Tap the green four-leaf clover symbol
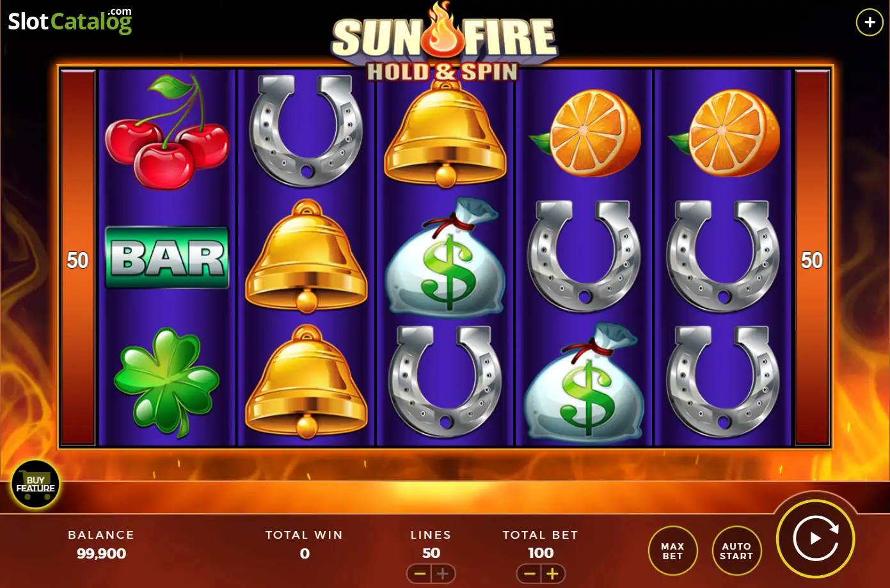Viewport: 890px width, 588px height. (x=167, y=381)
